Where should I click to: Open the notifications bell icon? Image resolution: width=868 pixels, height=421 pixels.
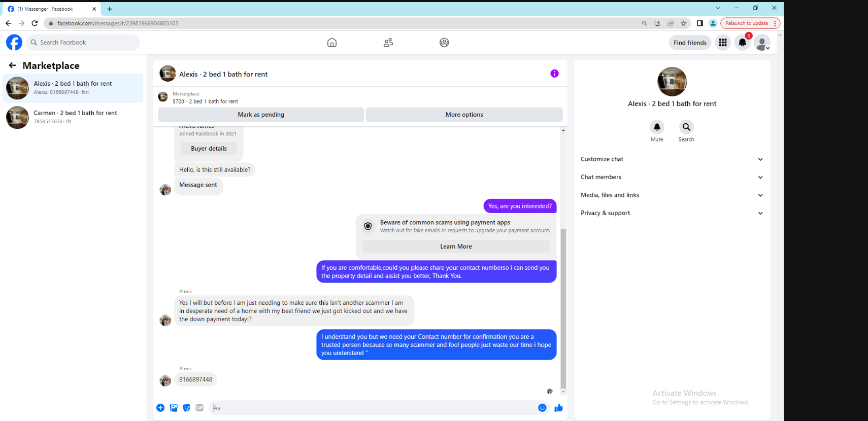point(742,43)
